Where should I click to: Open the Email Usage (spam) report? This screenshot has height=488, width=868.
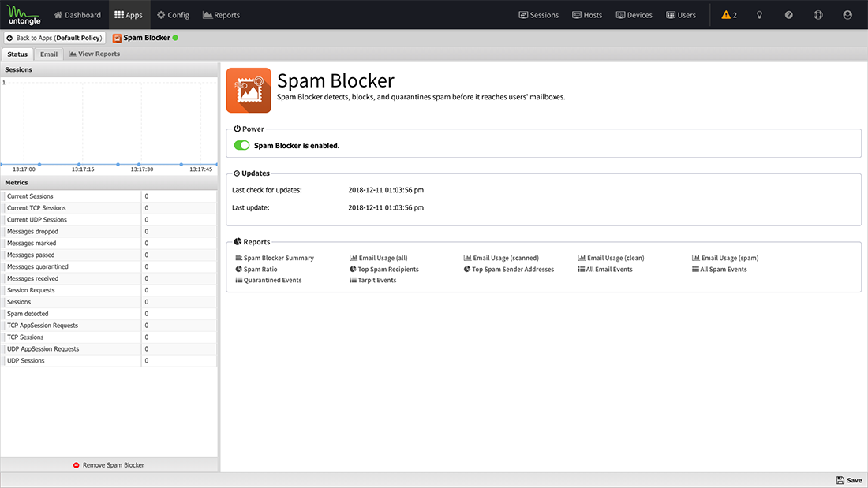pos(725,258)
